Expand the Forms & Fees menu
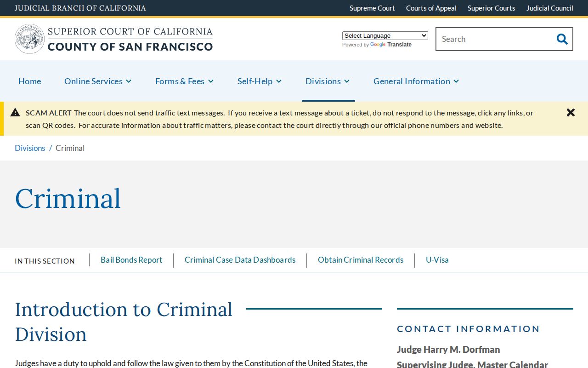 click(184, 81)
